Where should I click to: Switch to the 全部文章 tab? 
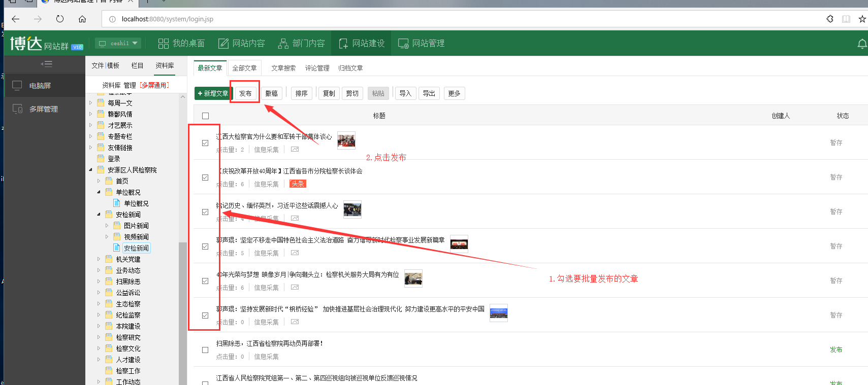tap(244, 68)
